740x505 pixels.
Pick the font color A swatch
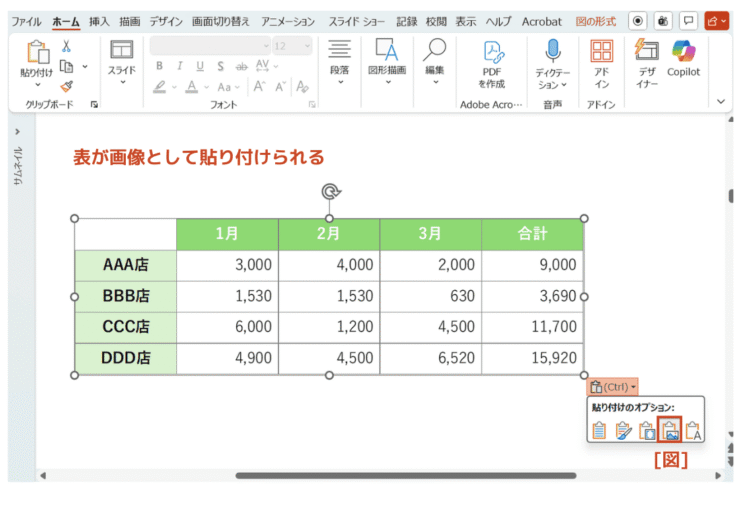[x=192, y=87]
